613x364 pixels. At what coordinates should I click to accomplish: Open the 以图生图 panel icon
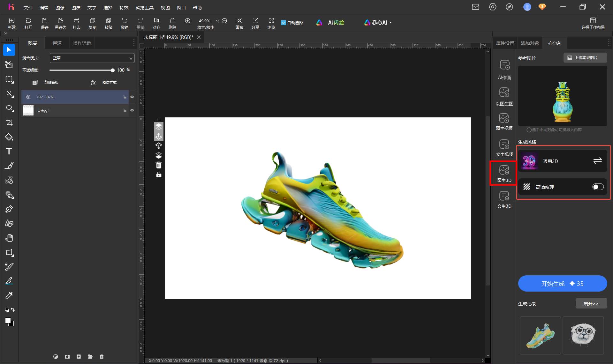point(504,96)
